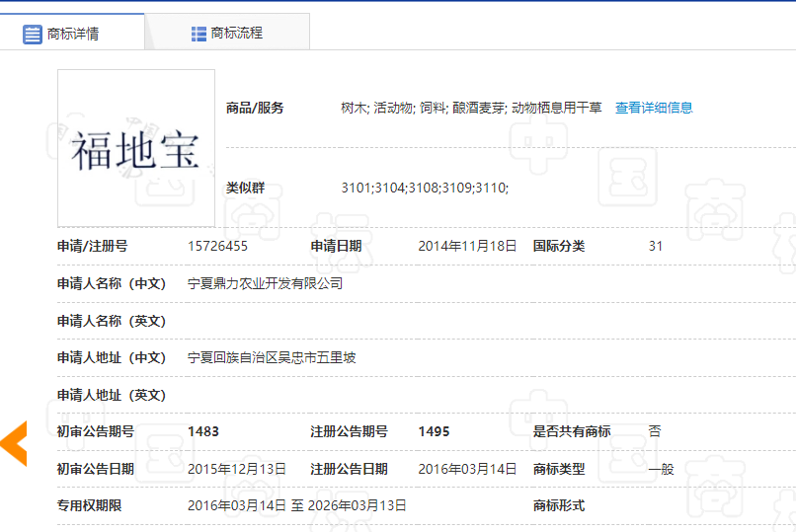This screenshot has width=796, height=532.
Task: Click the 福地宝 trademark image
Action: [x=136, y=148]
